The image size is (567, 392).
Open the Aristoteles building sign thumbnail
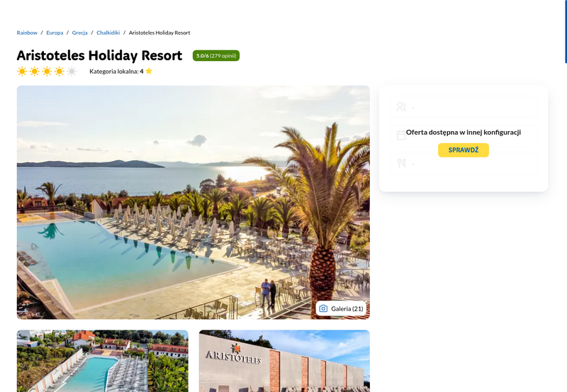284,361
